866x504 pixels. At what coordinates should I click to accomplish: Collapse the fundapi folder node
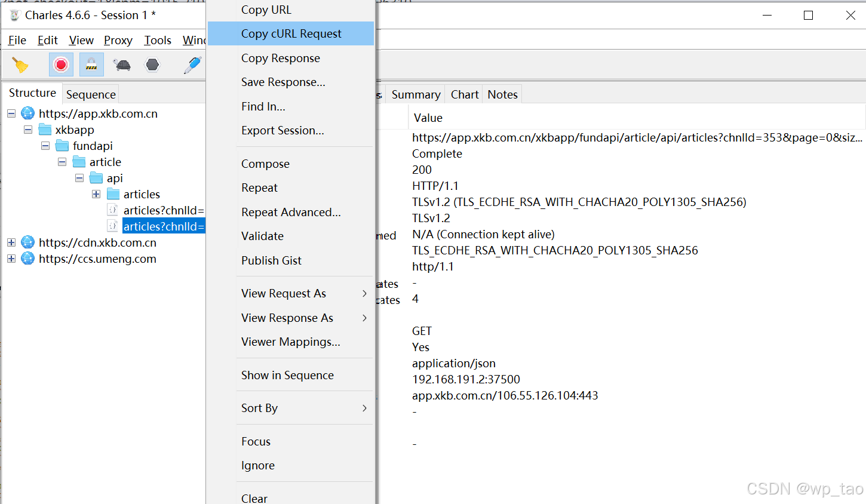[45, 146]
